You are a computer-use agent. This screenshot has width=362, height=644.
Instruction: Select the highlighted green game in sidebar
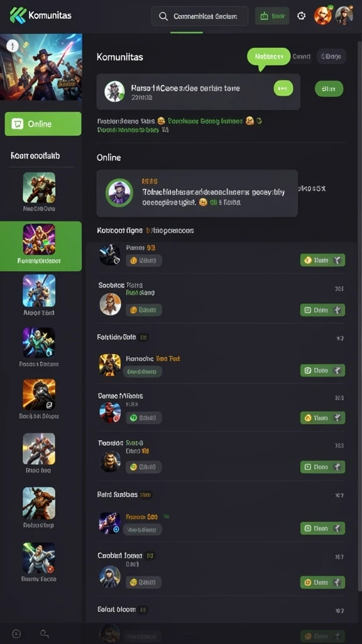41,246
